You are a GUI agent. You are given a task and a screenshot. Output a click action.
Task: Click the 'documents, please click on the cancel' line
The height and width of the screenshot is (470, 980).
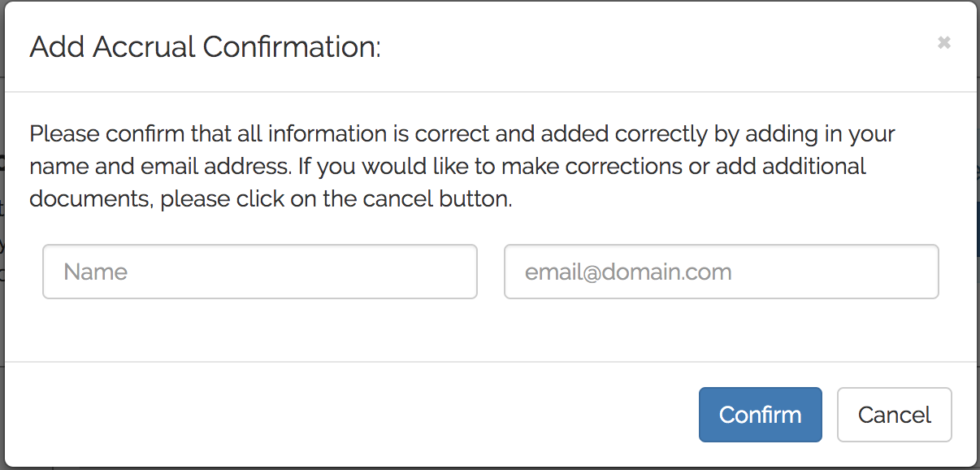(x=271, y=199)
